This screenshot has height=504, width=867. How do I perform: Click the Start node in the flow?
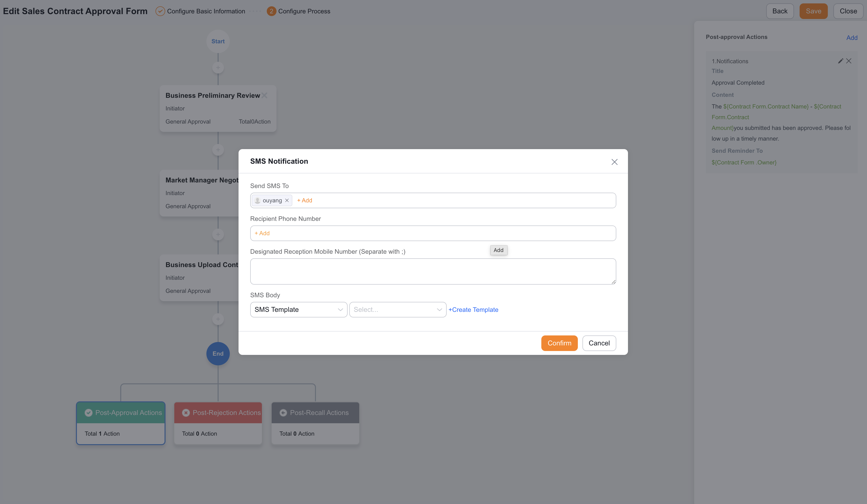[x=218, y=41]
